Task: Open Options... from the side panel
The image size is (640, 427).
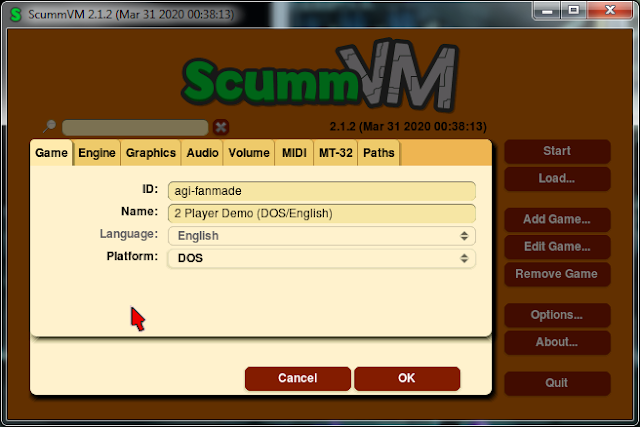Action: [x=557, y=315]
